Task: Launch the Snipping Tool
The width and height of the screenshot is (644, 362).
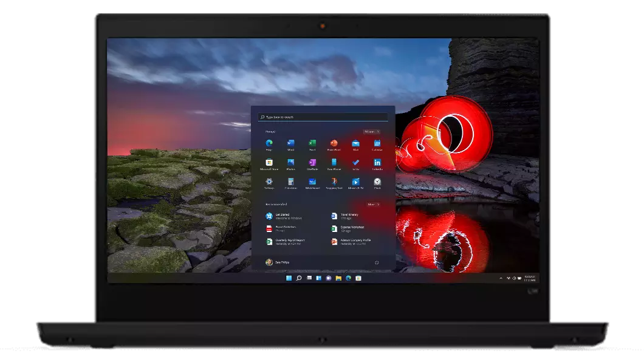Action: point(333,183)
